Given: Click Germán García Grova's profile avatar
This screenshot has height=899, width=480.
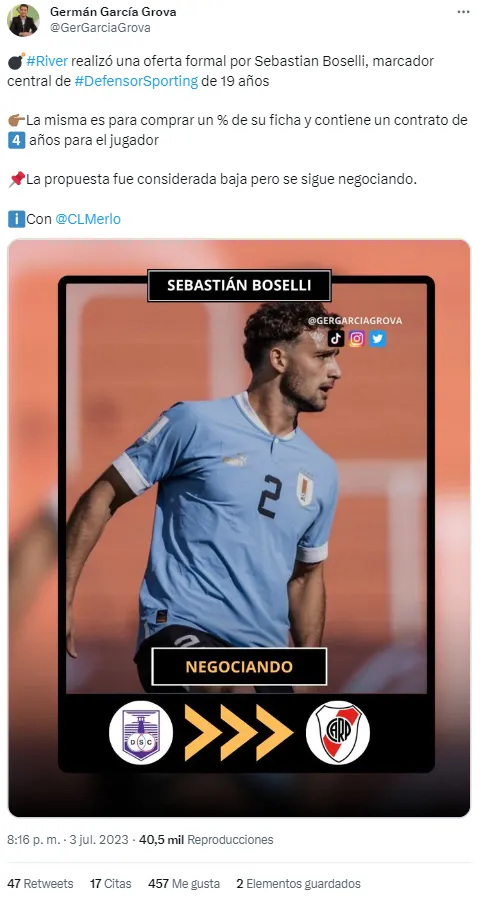Looking at the screenshot, I should pos(23,20).
